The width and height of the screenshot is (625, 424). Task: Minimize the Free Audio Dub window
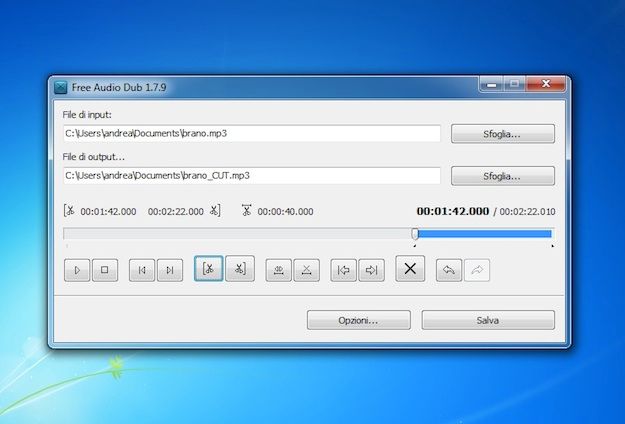click(492, 84)
